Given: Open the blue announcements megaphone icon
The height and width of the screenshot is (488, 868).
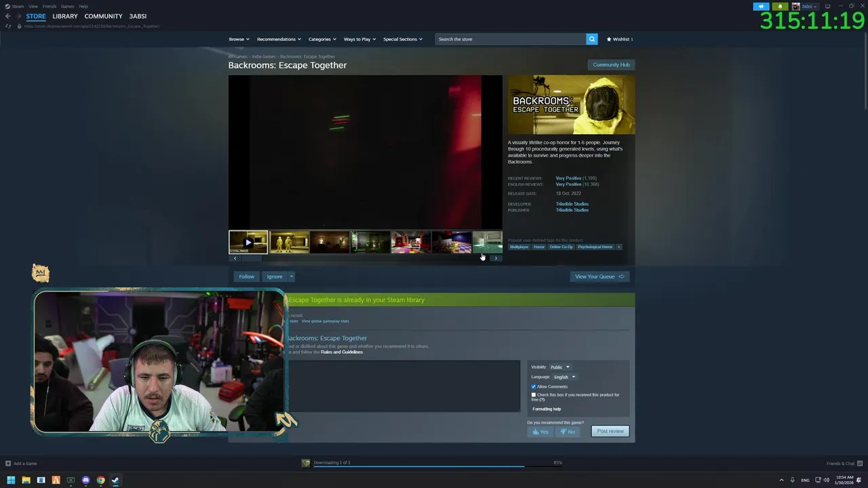Looking at the screenshot, I should point(761,6).
